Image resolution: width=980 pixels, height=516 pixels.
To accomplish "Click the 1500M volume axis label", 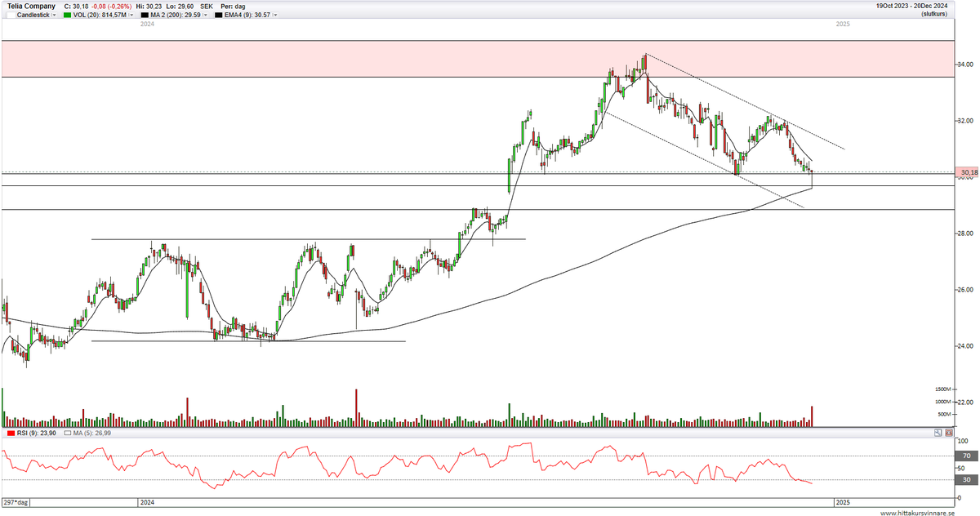I will click(x=945, y=389).
